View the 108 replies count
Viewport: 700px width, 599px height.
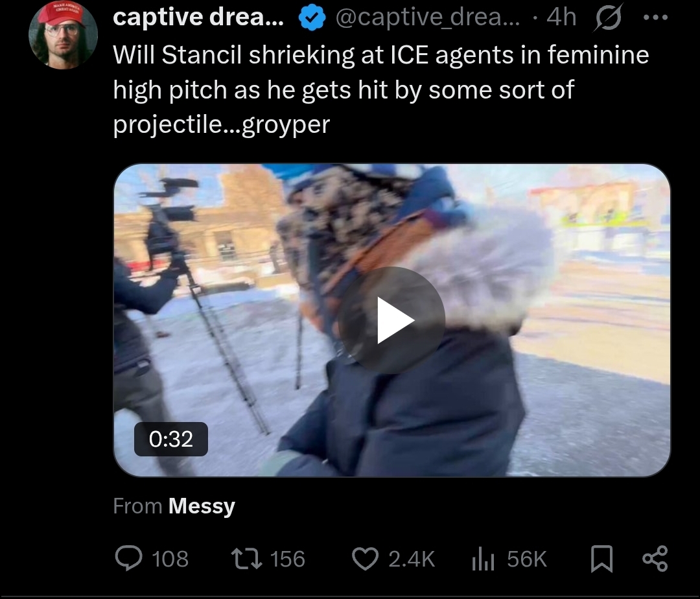pos(170,559)
